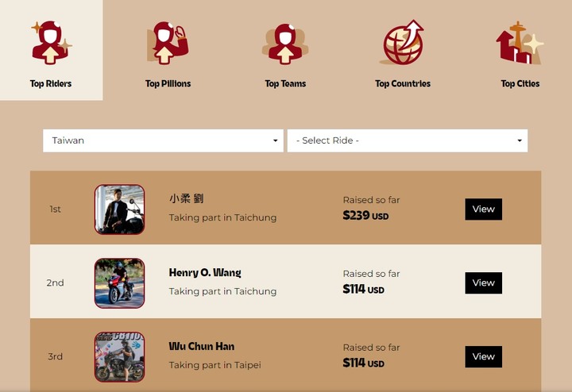
Task: Open the Taiwan country dropdown
Action: point(163,140)
